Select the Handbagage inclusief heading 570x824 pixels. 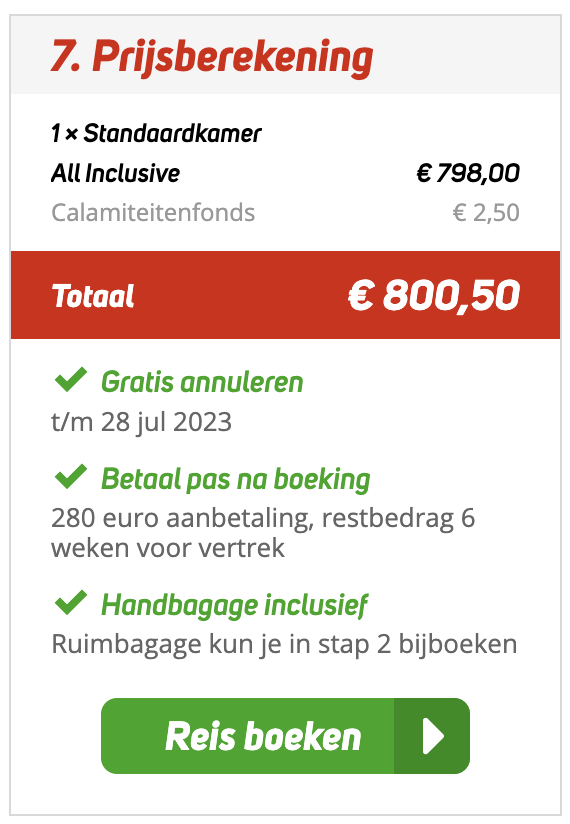tap(234, 605)
